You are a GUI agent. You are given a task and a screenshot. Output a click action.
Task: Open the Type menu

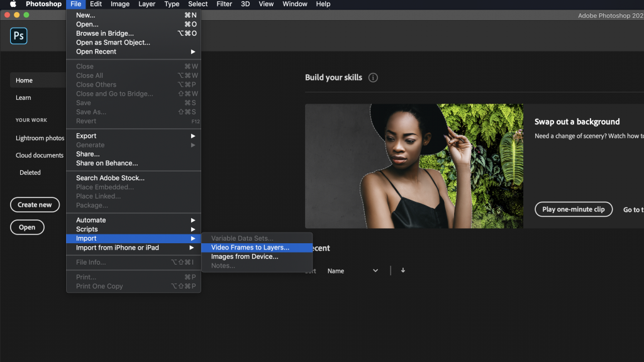pos(172,4)
